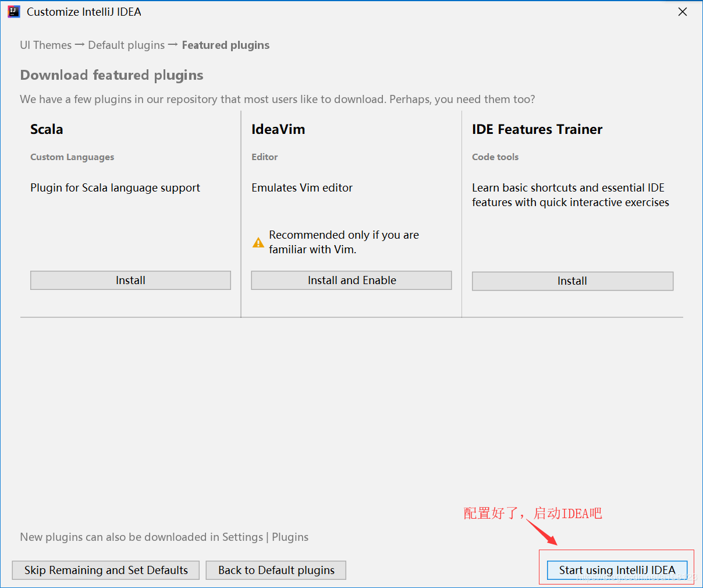Select the Featured plugins breadcrumb step

tap(226, 45)
